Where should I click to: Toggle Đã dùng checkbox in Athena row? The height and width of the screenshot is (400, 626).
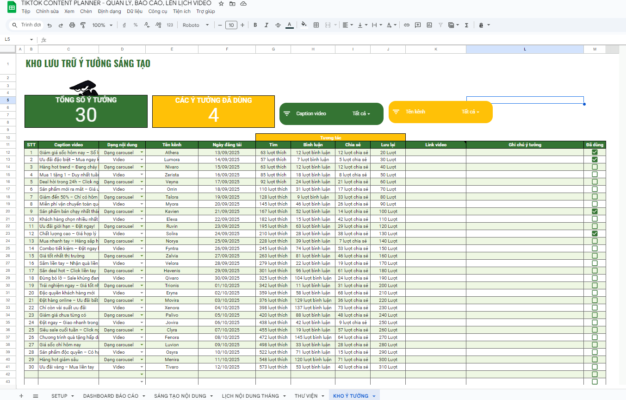pos(595,152)
